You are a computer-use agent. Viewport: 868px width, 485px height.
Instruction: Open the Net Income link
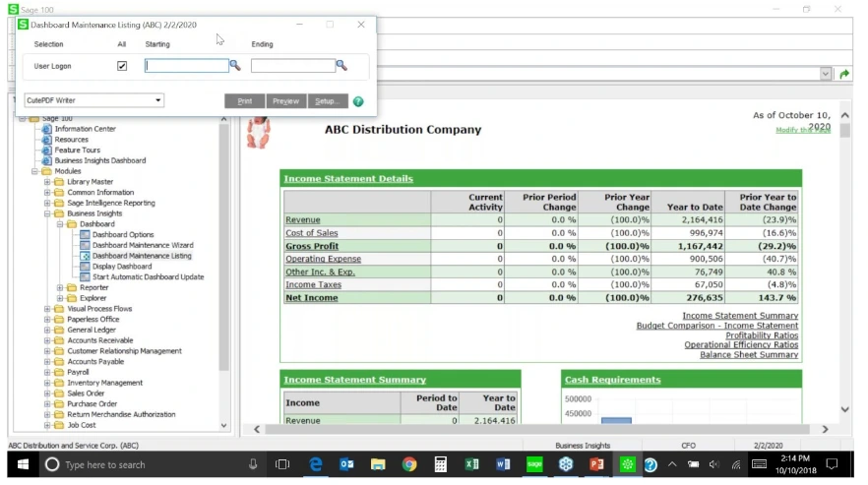coord(312,297)
